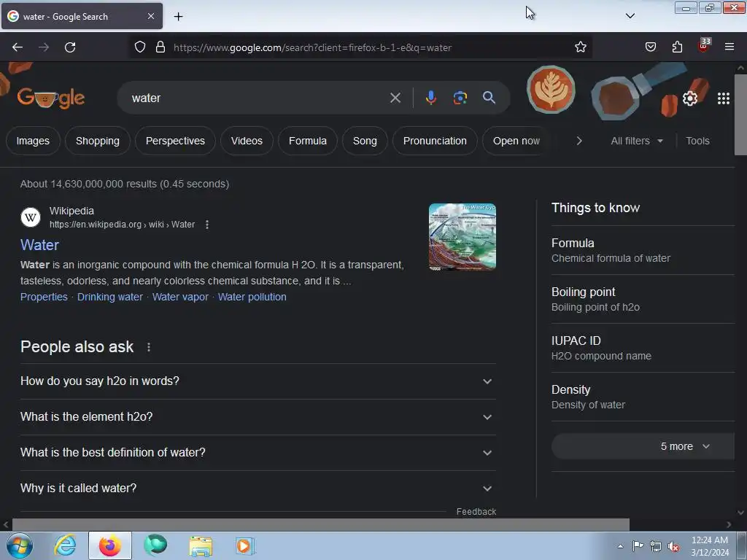
Task: Open the latte art doodle image
Action: point(551,90)
